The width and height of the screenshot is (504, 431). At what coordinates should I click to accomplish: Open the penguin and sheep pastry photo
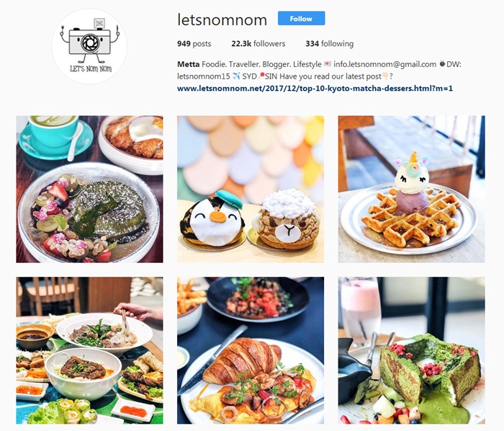pos(251,189)
